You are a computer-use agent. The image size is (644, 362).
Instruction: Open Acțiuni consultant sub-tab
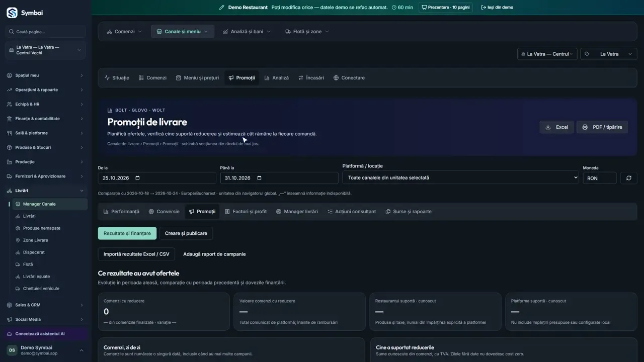pos(351,212)
